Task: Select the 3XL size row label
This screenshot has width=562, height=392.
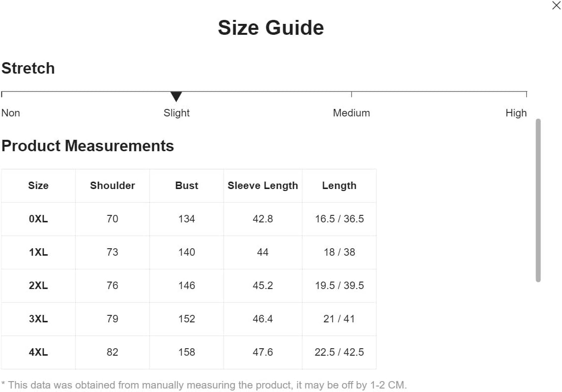Action: (x=38, y=319)
